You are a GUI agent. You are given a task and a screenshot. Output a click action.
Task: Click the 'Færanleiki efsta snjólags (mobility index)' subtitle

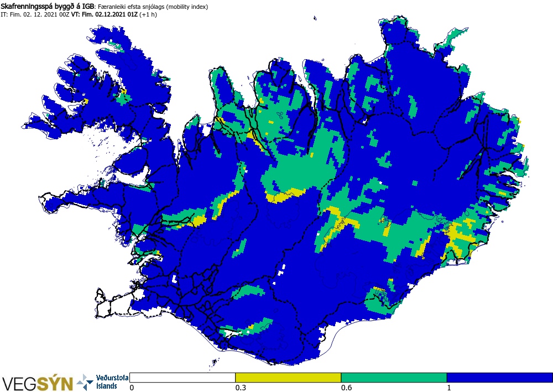pyautogui.click(x=153, y=7)
